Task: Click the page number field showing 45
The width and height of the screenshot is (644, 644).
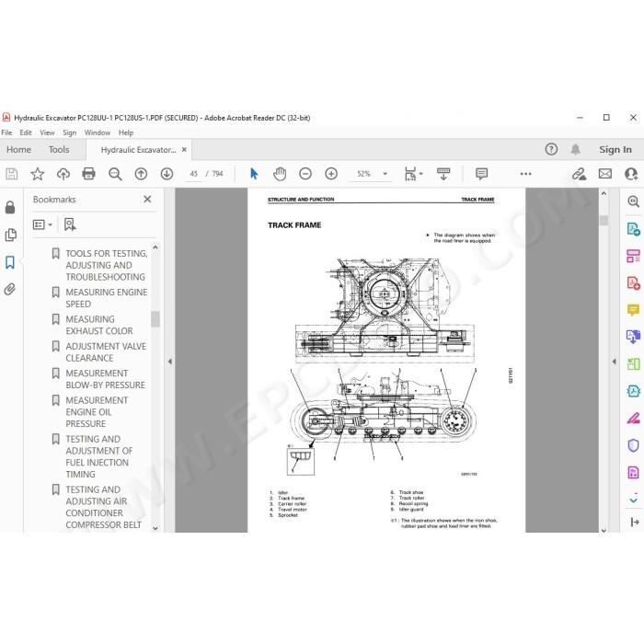Action: 194,174
